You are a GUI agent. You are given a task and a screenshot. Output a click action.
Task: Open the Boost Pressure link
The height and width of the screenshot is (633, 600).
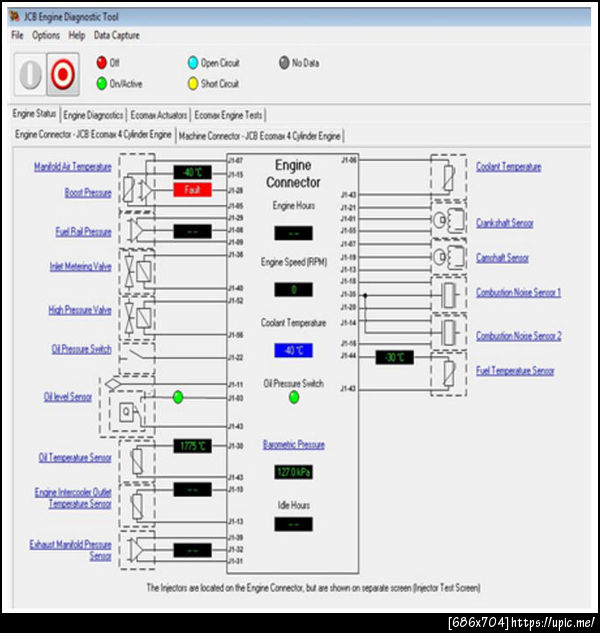coord(88,193)
